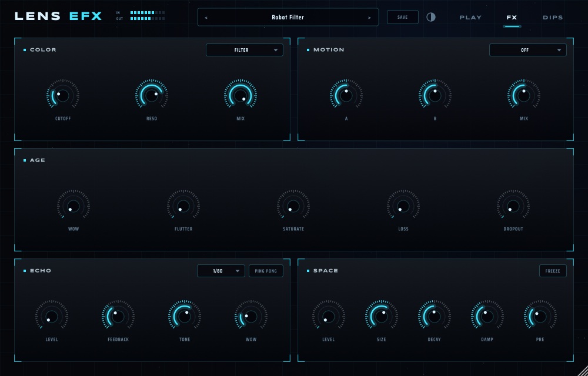
Task: Toggle the ECHO section power indicator
Action: (x=25, y=271)
